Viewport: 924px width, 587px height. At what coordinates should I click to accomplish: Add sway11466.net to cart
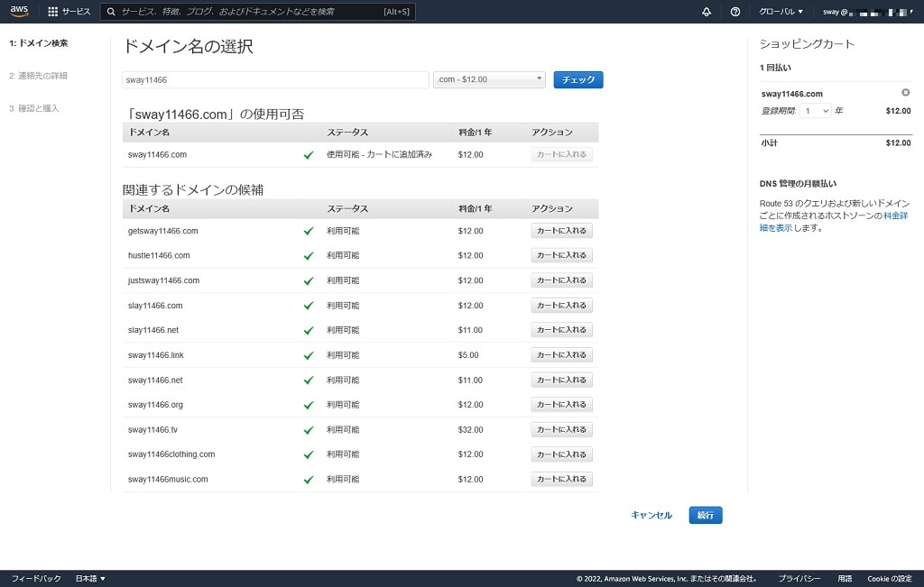(561, 381)
